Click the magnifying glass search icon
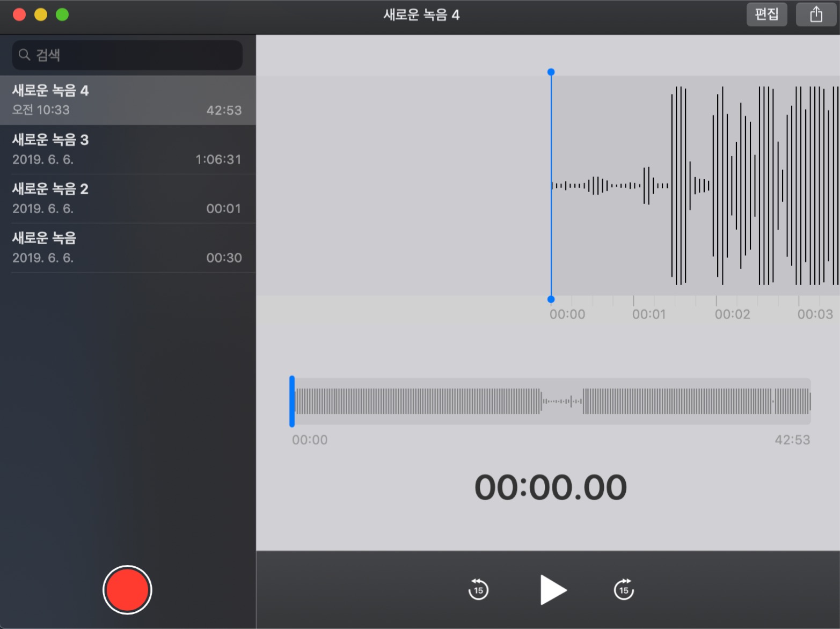Image resolution: width=840 pixels, height=629 pixels. coord(24,55)
